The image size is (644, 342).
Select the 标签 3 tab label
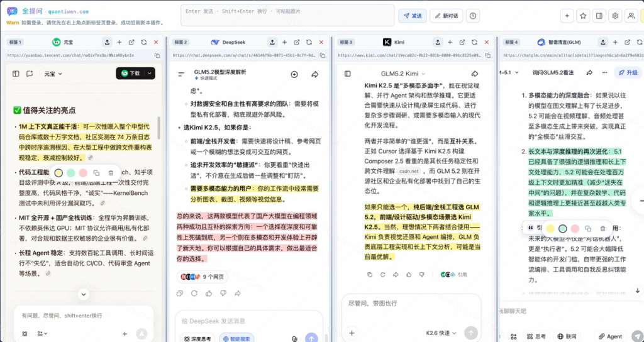(x=346, y=42)
